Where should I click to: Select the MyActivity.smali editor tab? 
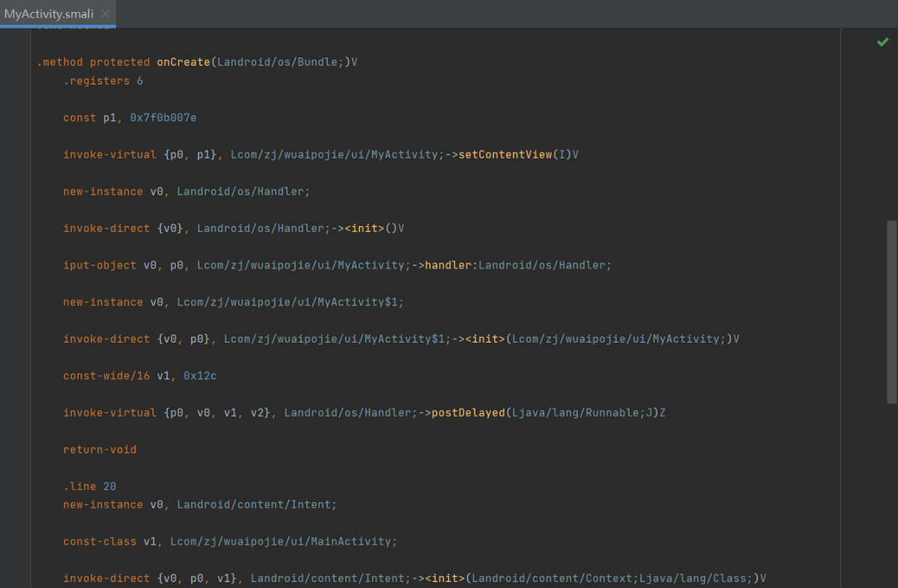49,13
